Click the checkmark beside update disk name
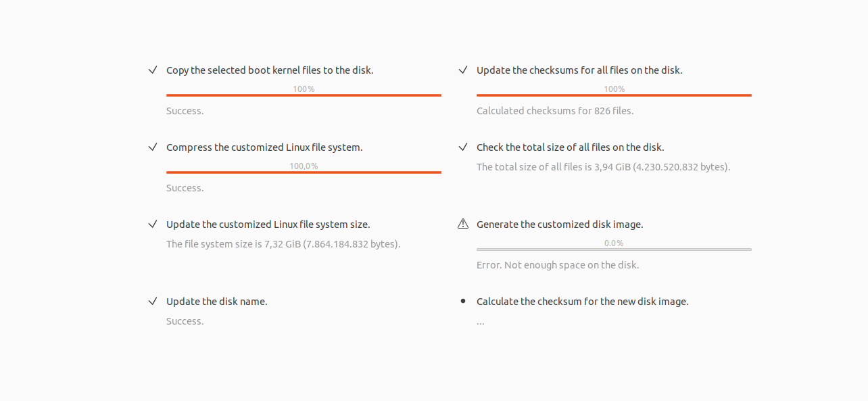868x401 pixels. (x=153, y=300)
